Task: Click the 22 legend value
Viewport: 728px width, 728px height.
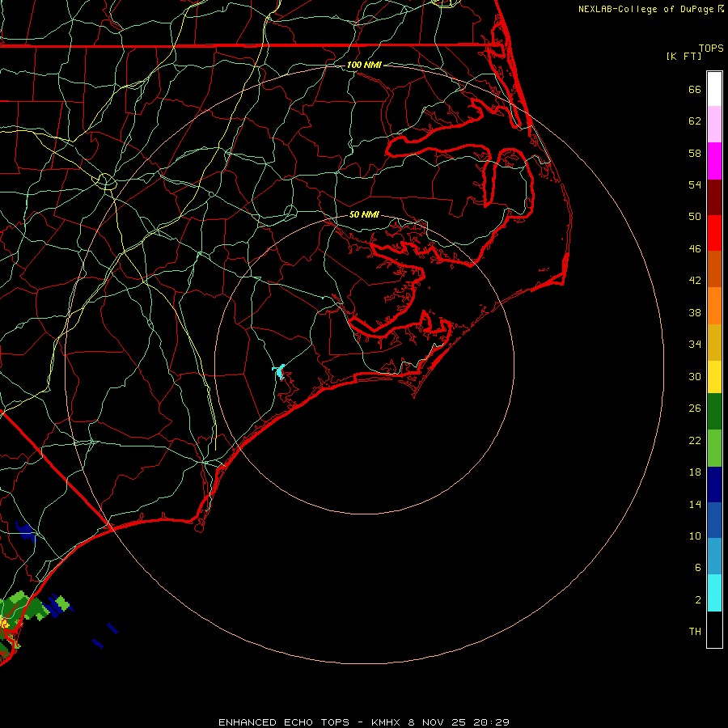Action: [x=695, y=440]
